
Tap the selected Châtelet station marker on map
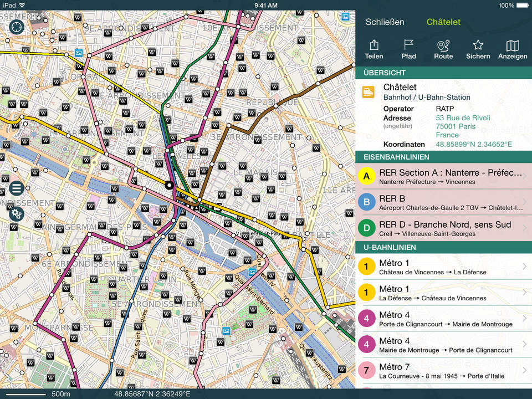170,186
